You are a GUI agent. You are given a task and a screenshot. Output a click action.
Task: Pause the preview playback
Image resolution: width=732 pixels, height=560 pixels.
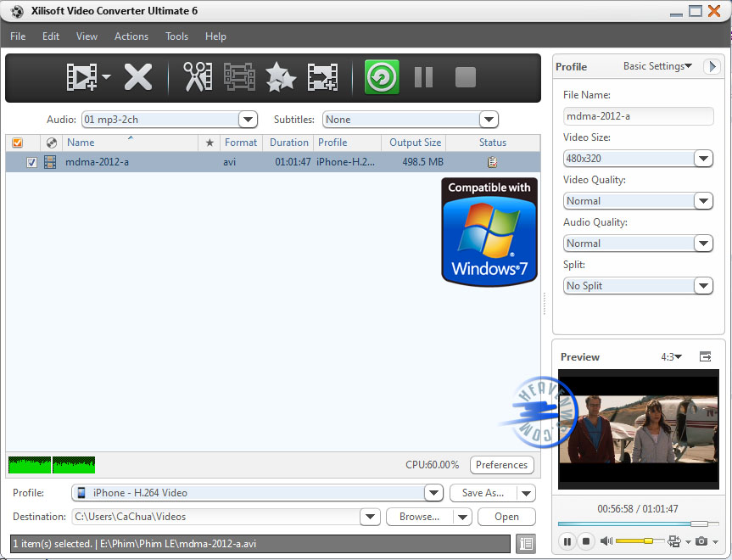click(x=567, y=540)
